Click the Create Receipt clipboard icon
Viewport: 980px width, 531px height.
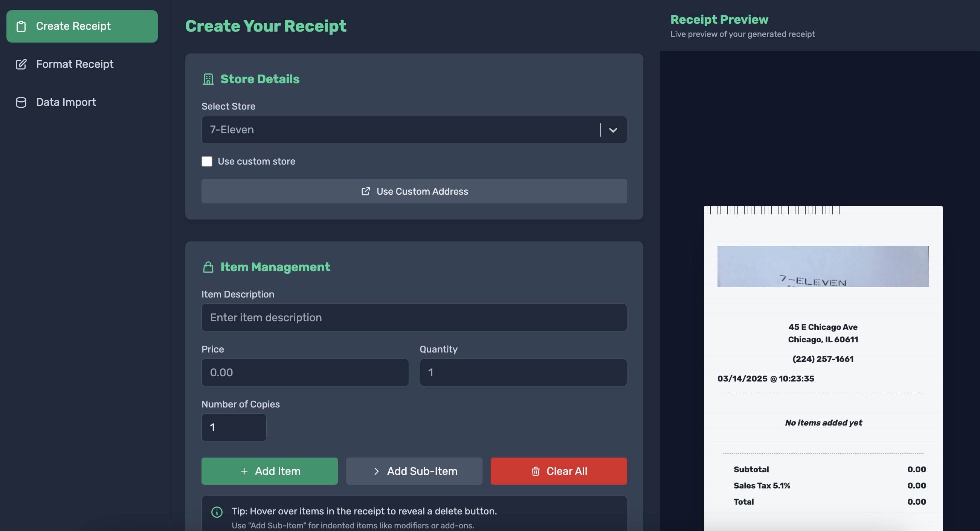(21, 26)
